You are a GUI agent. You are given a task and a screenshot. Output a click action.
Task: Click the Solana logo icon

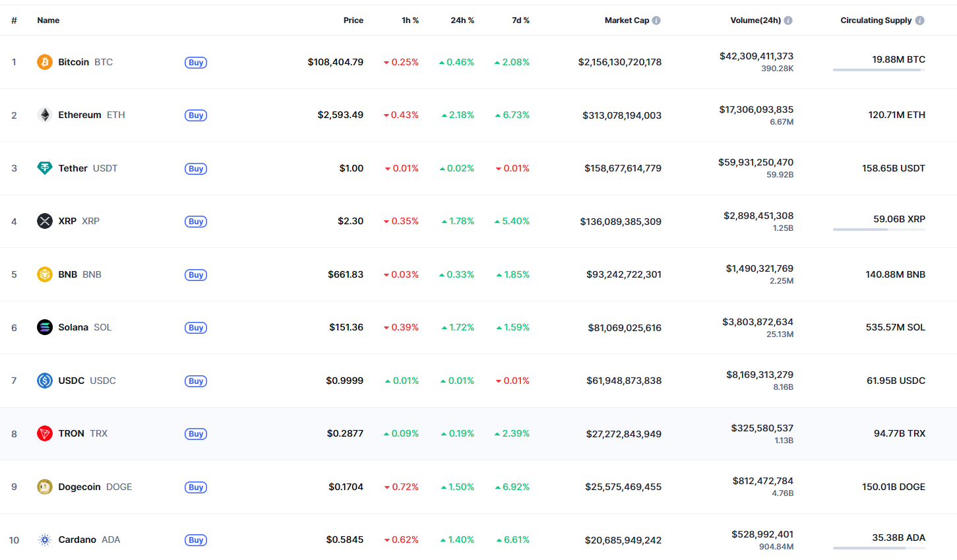click(x=45, y=327)
